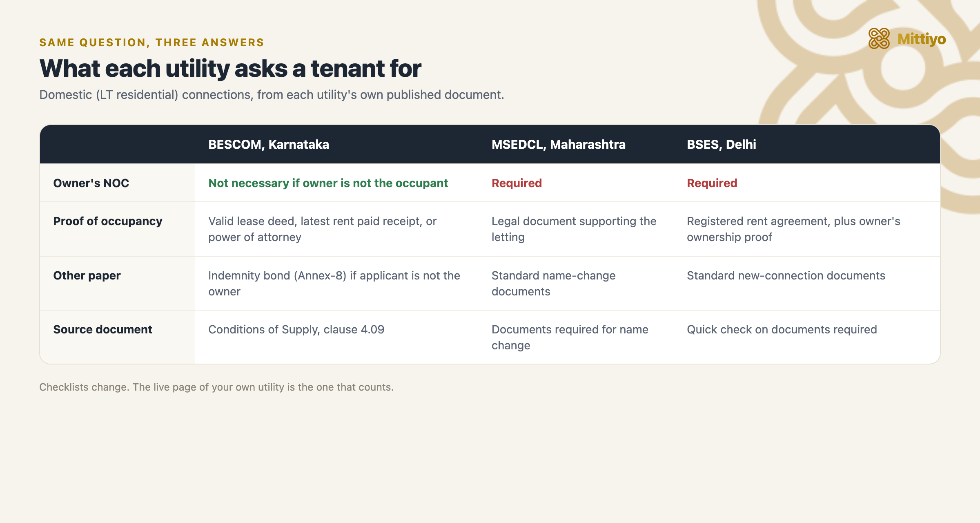This screenshot has height=523, width=980.
Task: Click the 'Checklists change' footnote text
Action: tap(216, 387)
